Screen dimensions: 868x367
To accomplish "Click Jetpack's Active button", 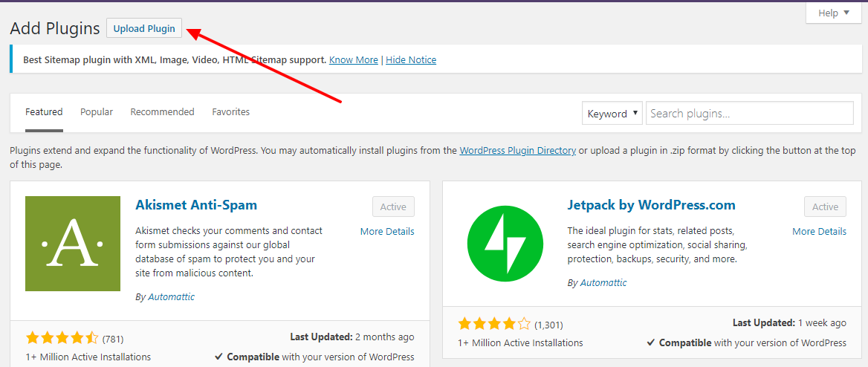I will point(826,207).
